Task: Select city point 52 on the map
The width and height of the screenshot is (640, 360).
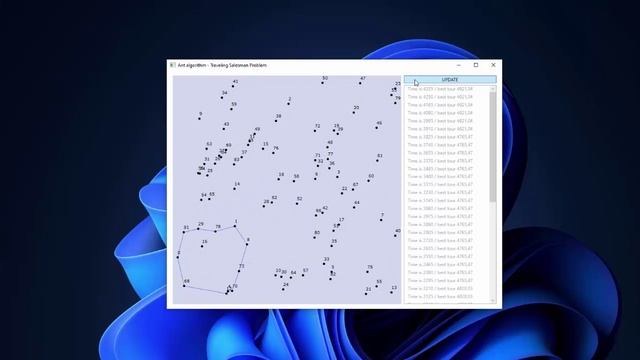Action: (297, 204)
